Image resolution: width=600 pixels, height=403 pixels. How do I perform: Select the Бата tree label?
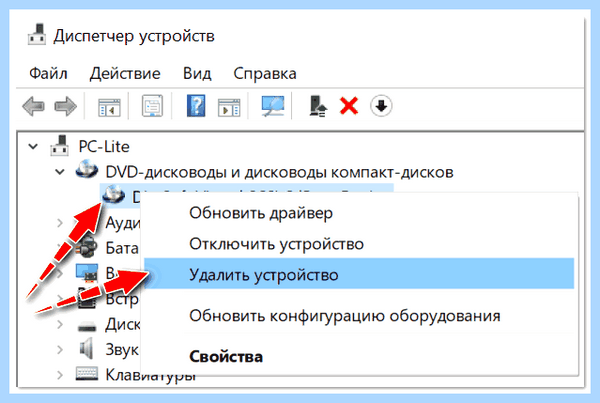tap(122, 248)
